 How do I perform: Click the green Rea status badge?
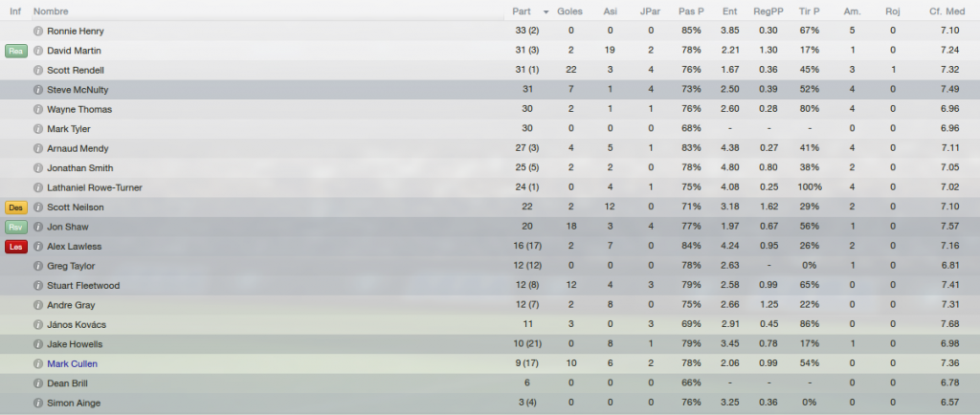(16, 52)
